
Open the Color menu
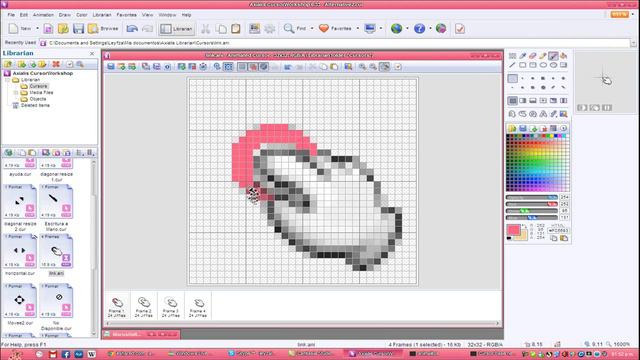point(82,15)
